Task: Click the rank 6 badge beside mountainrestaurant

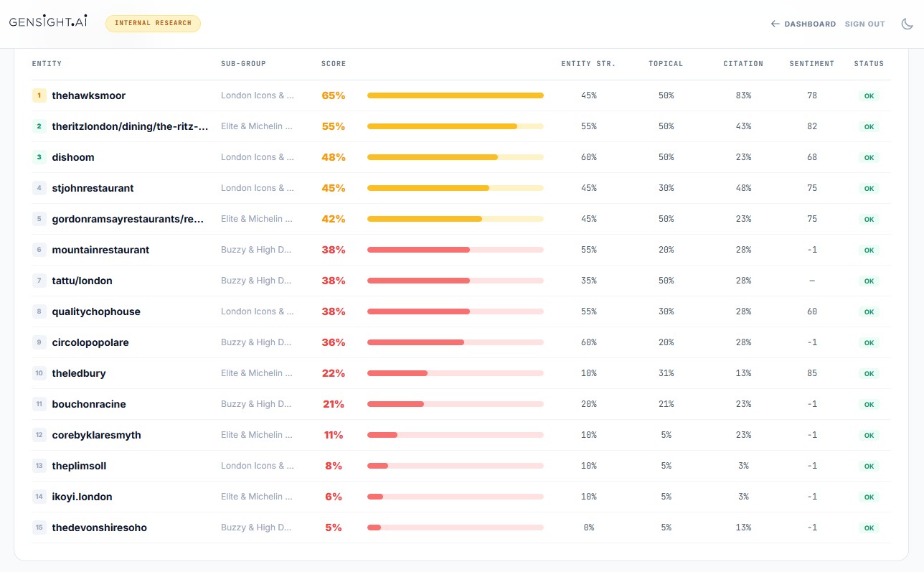Action: point(39,250)
